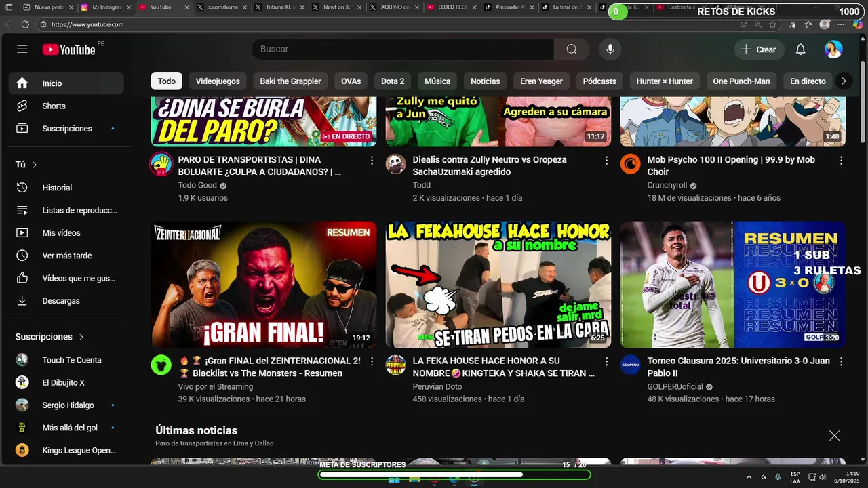Select the Pódcasts filter chip

599,81
